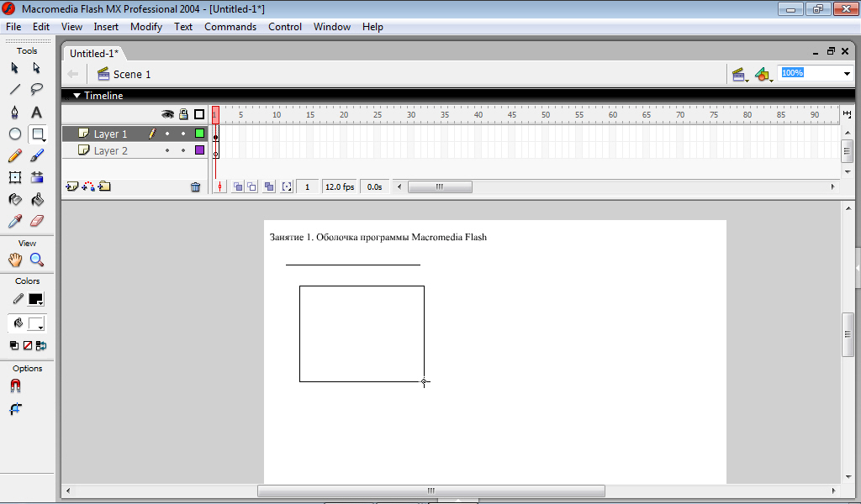Select the Lasso tool
The width and height of the screenshot is (861, 504).
(x=36, y=89)
